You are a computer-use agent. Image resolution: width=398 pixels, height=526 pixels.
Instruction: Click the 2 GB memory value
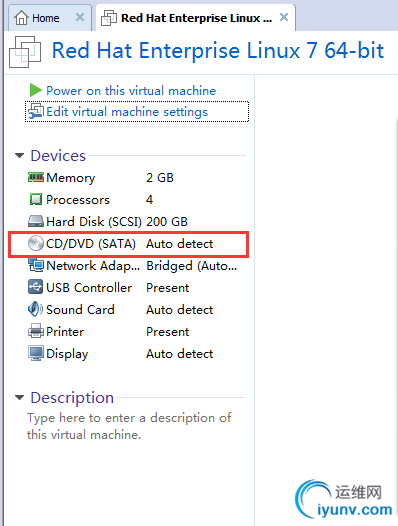tap(160, 177)
